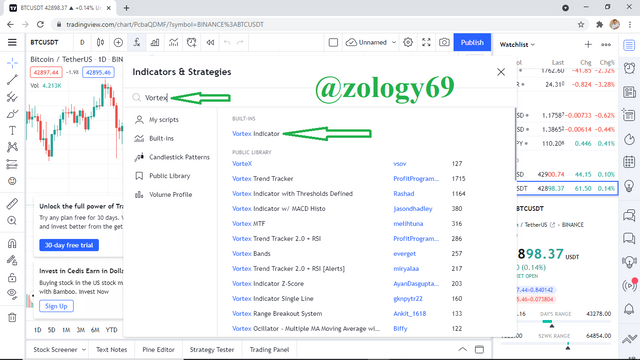The image size is (640, 360).
Task: Toggle magnet mode
Action: (x=12, y=244)
